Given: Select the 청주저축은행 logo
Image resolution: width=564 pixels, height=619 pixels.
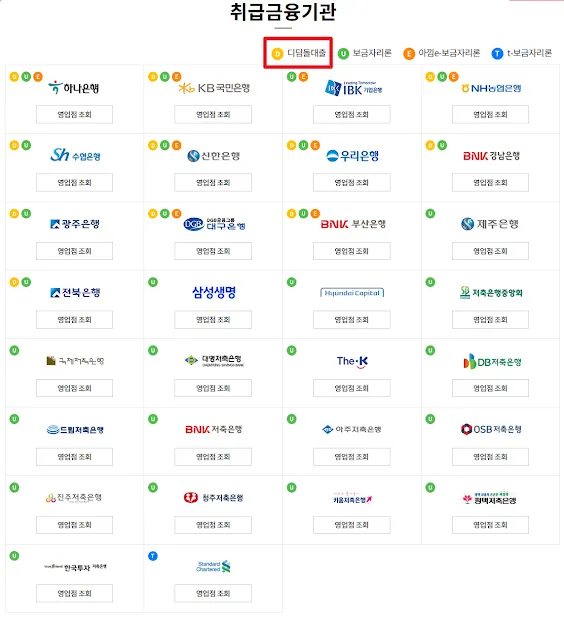Looking at the screenshot, I should tap(214, 497).
